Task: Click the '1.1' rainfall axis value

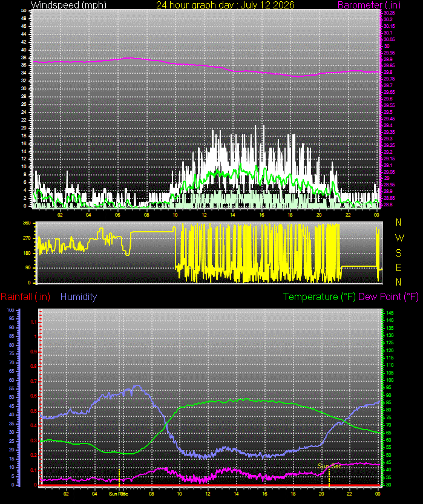Action: point(33,322)
